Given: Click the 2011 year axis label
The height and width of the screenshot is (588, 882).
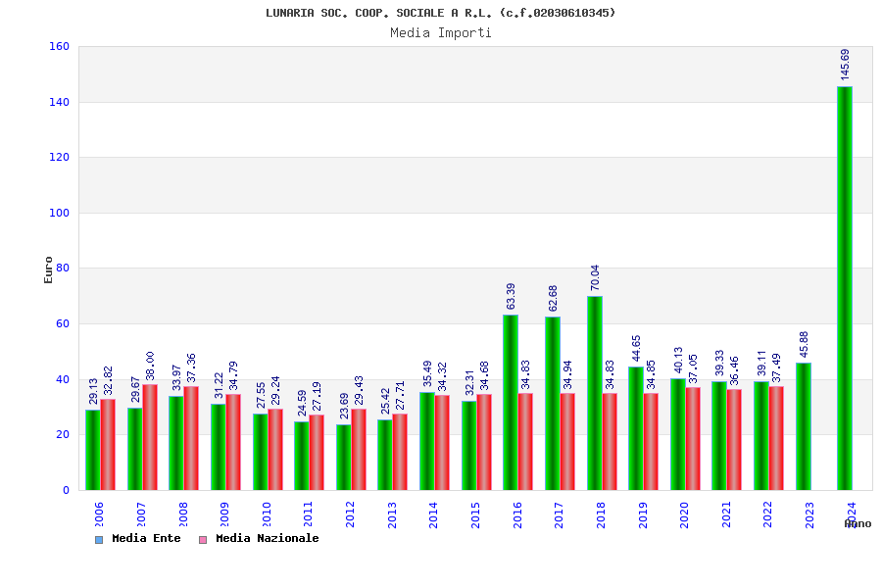Looking at the screenshot, I should point(309,514).
